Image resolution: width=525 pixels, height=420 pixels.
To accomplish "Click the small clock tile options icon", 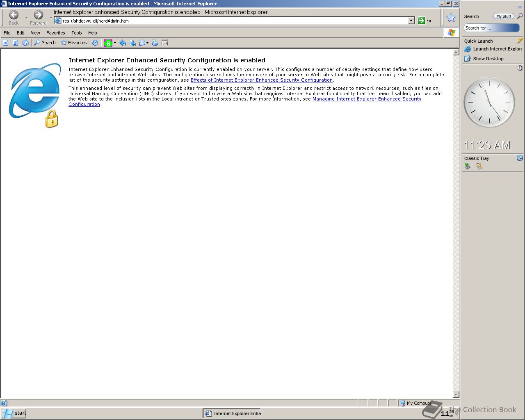I will pos(520,68).
